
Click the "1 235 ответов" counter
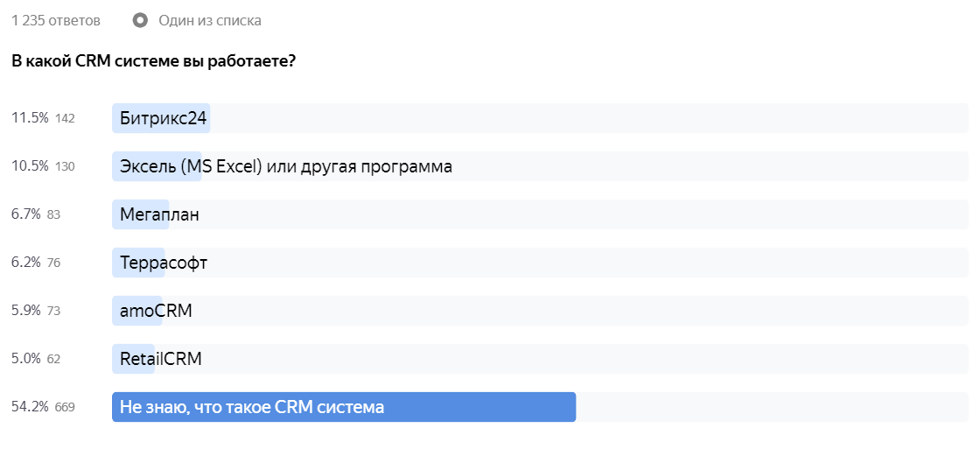pyautogui.click(x=56, y=21)
